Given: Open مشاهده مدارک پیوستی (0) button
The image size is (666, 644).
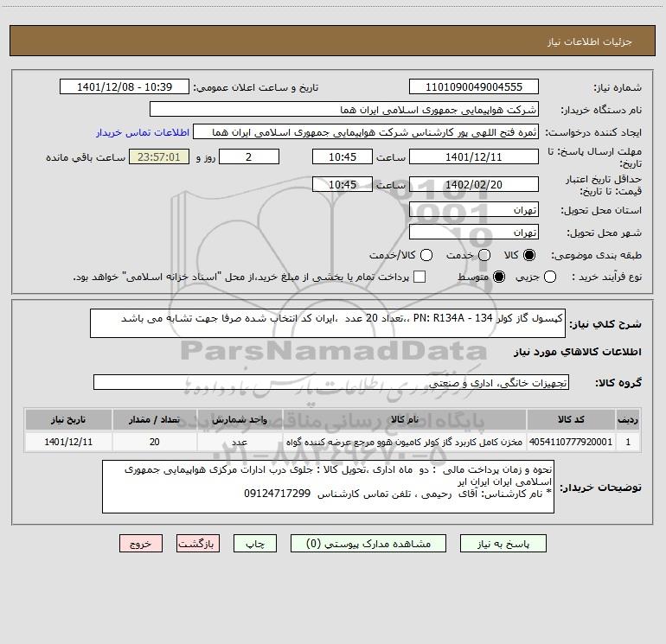Looking at the screenshot, I should click(368, 544).
